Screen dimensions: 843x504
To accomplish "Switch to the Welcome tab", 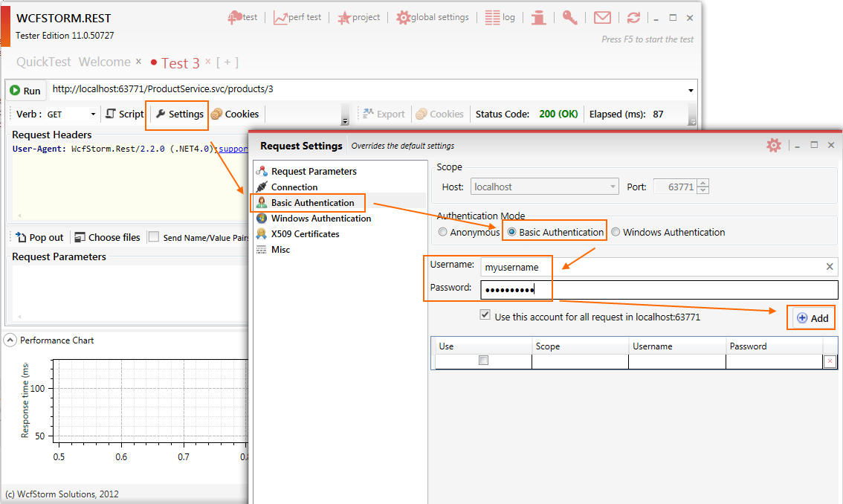I will click(x=104, y=62).
